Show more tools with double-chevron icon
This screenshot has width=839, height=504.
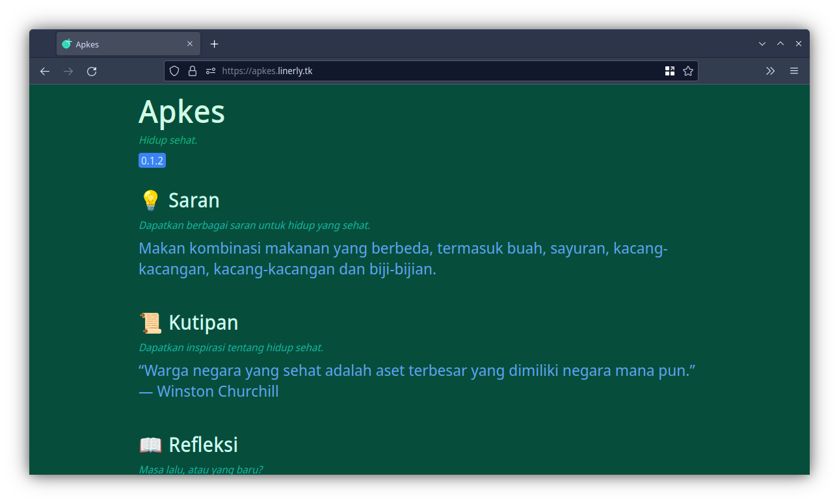(771, 71)
